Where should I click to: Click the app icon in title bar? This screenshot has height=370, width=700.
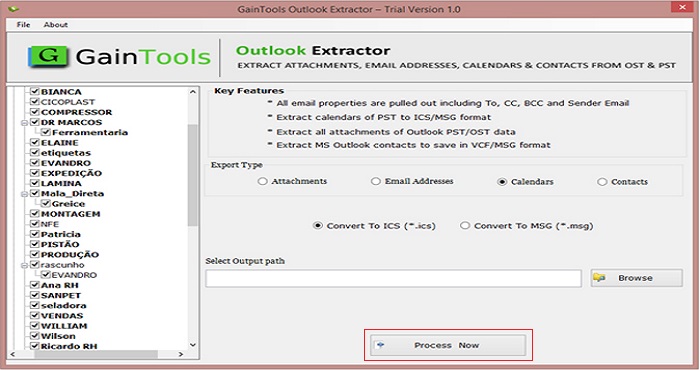(x=14, y=8)
